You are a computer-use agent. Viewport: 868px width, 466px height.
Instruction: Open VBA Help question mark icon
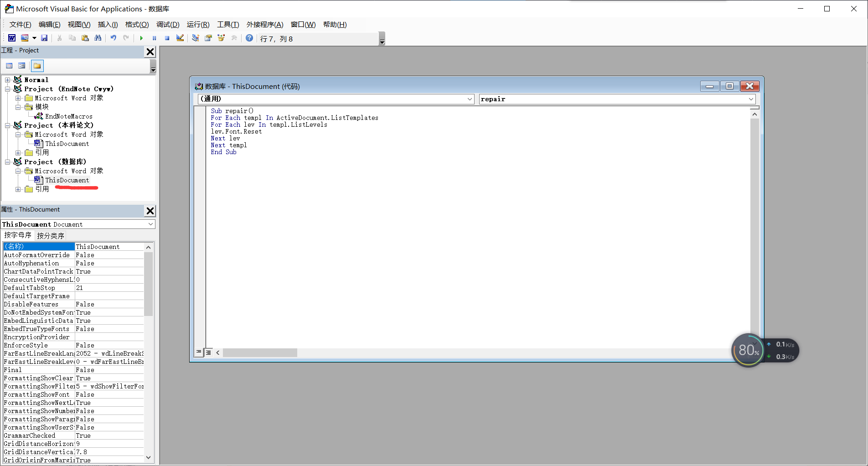[249, 38]
